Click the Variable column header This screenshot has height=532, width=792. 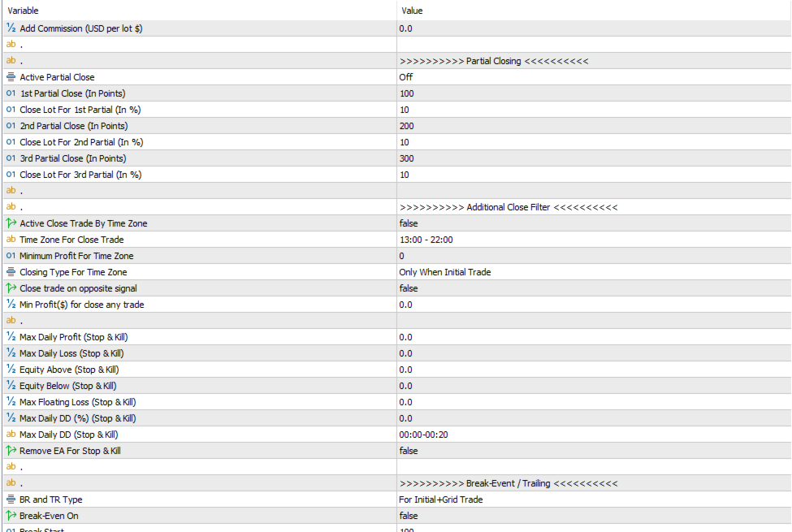[x=23, y=11]
